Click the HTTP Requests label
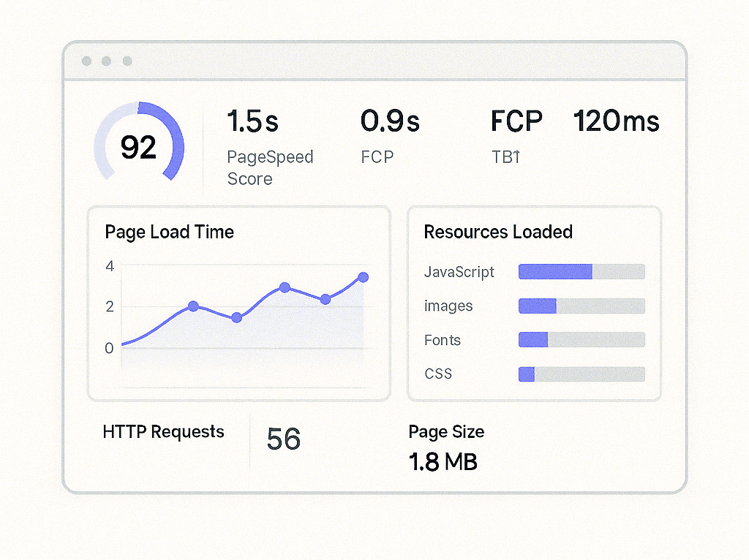The image size is (749, 560). pos(163,432)
